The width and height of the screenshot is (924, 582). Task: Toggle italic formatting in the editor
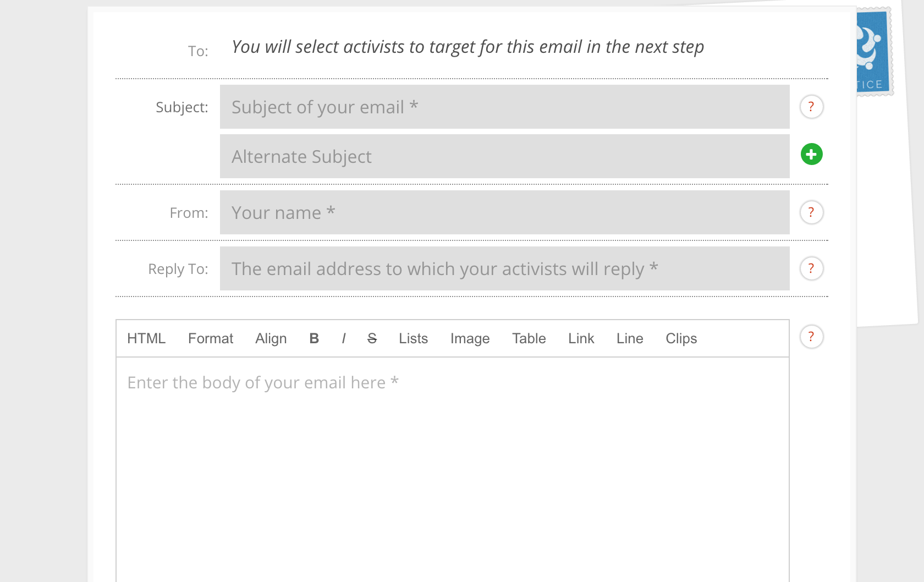344,338
